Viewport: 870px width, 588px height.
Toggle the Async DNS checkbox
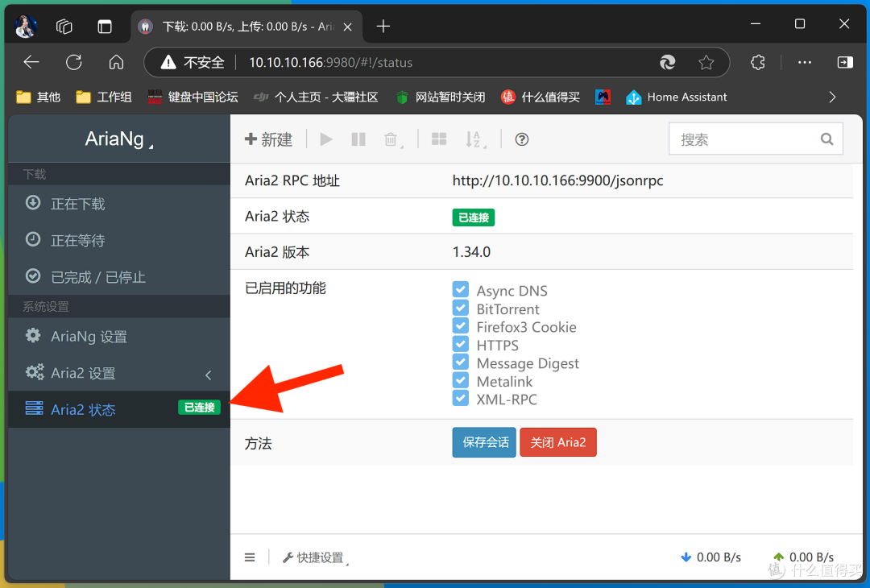[460, 289]
